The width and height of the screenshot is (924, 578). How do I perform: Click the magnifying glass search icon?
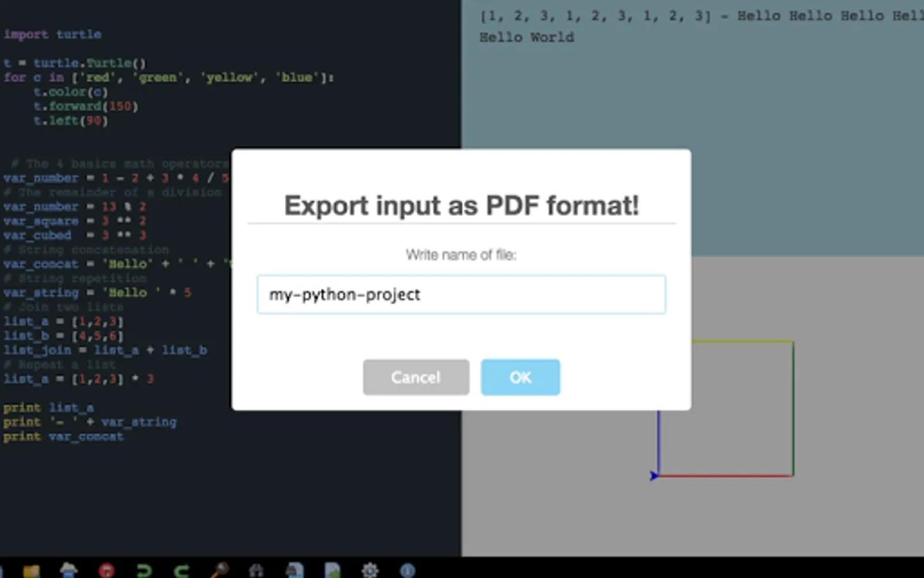point(219,570)
